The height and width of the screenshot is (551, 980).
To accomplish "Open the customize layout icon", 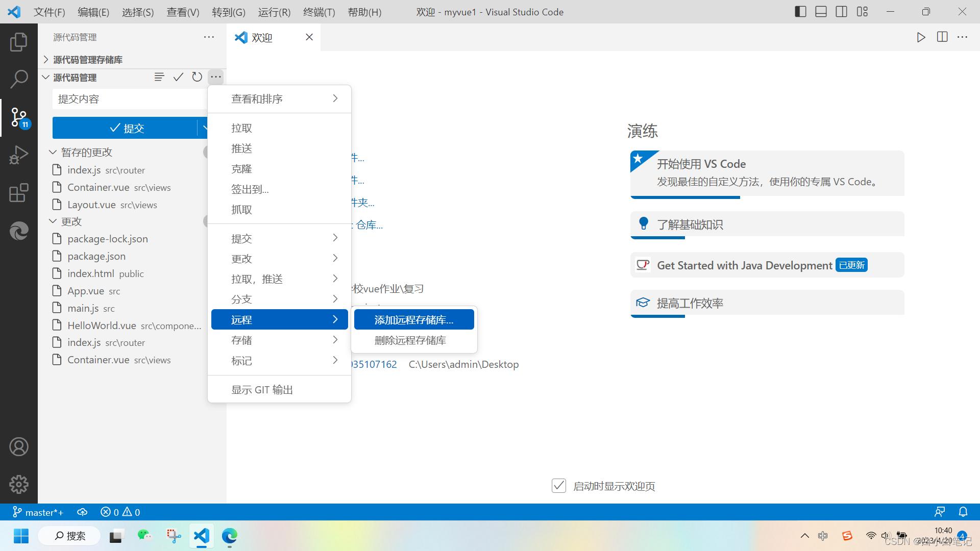I will (x=862, y=12).
